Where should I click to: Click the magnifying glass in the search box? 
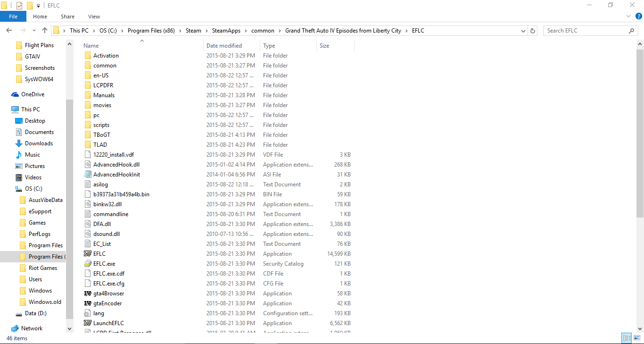[x=632, y=31]
